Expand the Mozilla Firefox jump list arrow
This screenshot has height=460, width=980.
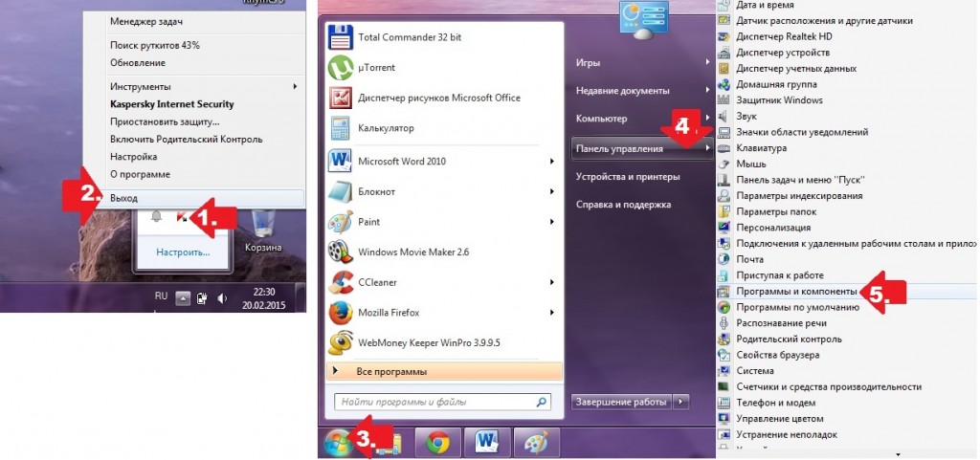552,313
